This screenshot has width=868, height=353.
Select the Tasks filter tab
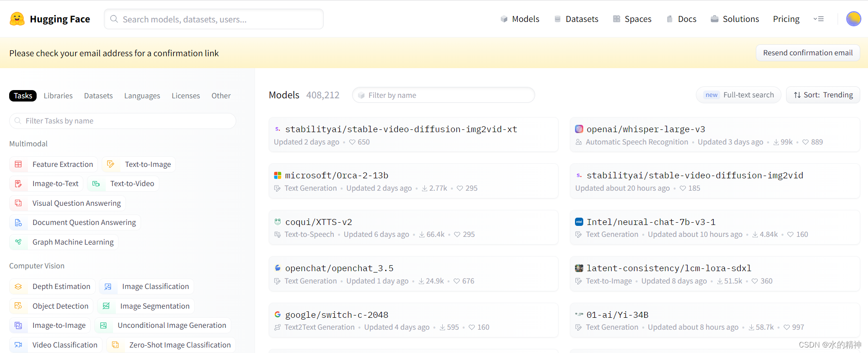coord(23,96)
